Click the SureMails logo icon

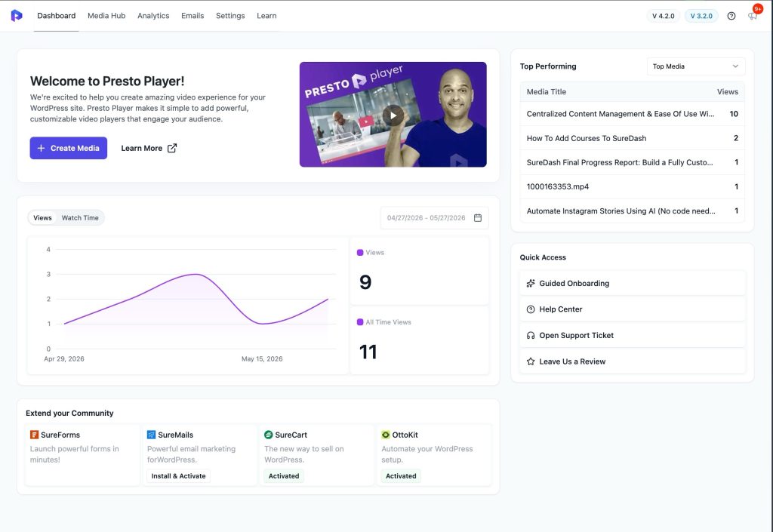(x=151, y=435)
